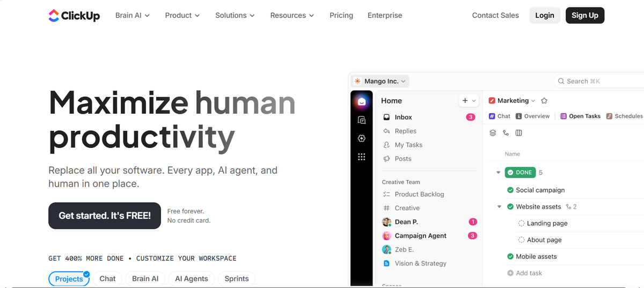Select the Sprints pill
Viewport: 644px width, 288px height.
tap(237, 279)
